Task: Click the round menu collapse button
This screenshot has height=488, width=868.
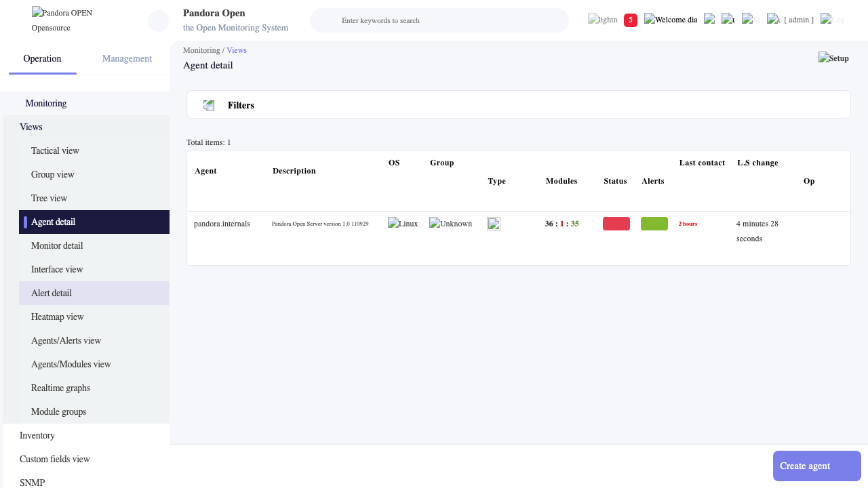Action: (159, 21)
